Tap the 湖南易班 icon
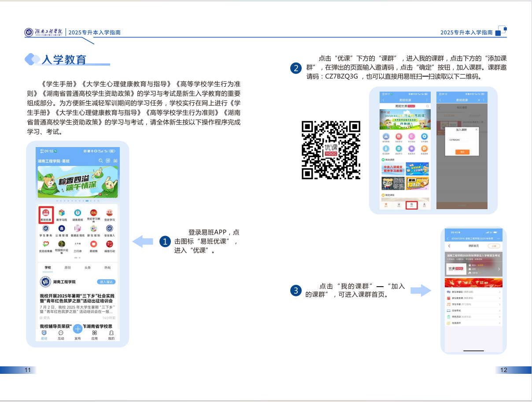The height and width of the screenshot is (402, 532). pyautogui.click(x=78, y=213)
